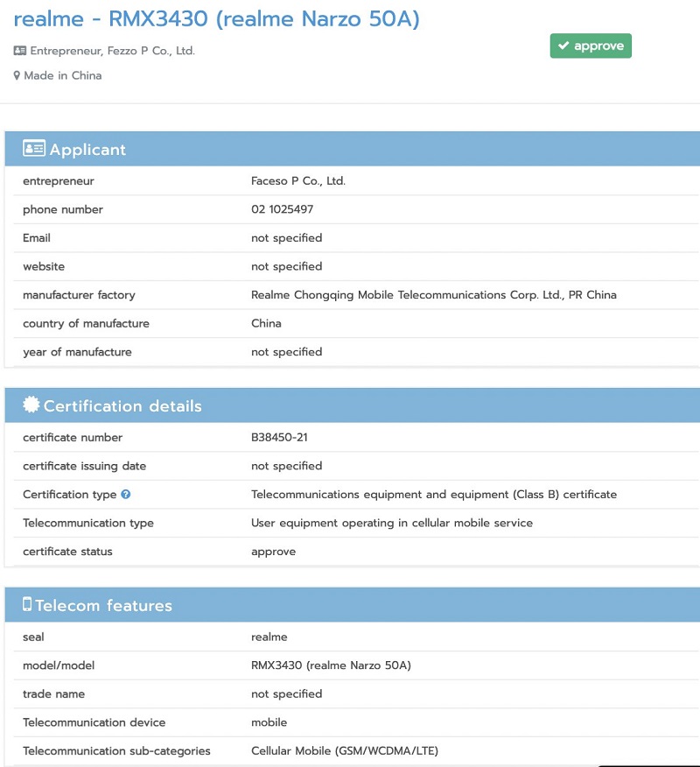
Task: Click the 'website' row label
Action: 44,266
